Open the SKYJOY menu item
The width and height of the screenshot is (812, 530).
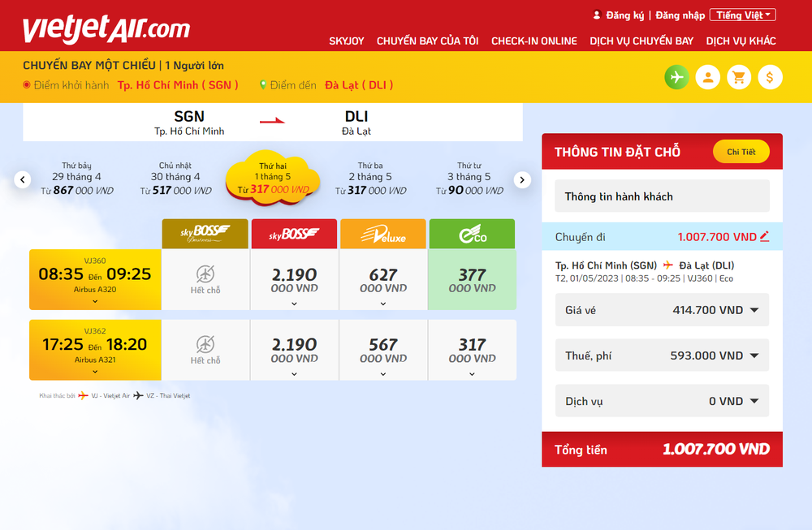pos(347,41)
